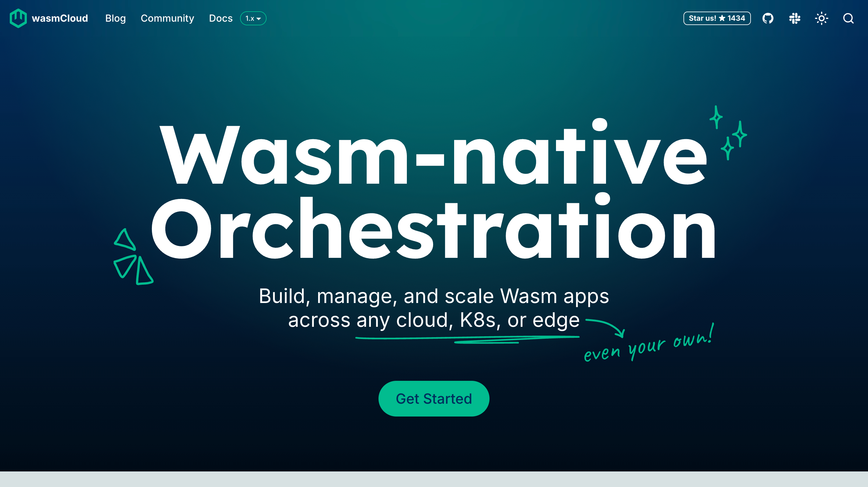868x487 pixels.
Task: Click the Docs tab link
Action: coord(221,18)
